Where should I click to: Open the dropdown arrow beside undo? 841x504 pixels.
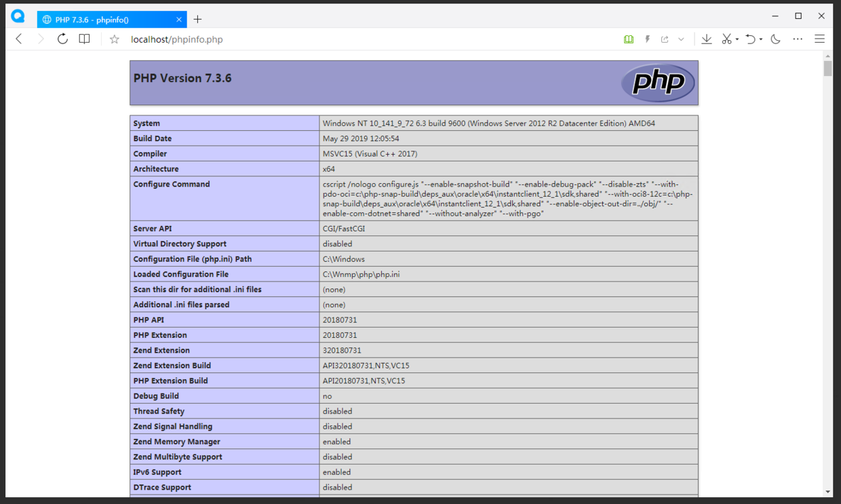point(761,39)
